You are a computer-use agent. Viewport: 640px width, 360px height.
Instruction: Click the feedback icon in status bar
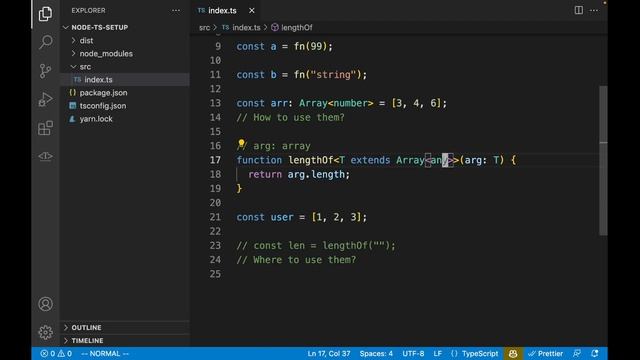pos(577,353)
